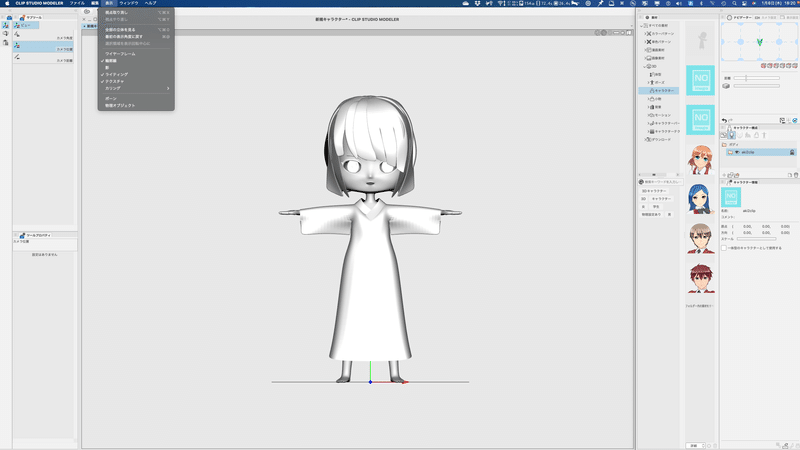Screen dimensions: 800x450
Task: Toggle the texture (テクスチャ) menu option
Action: (136, 81)
